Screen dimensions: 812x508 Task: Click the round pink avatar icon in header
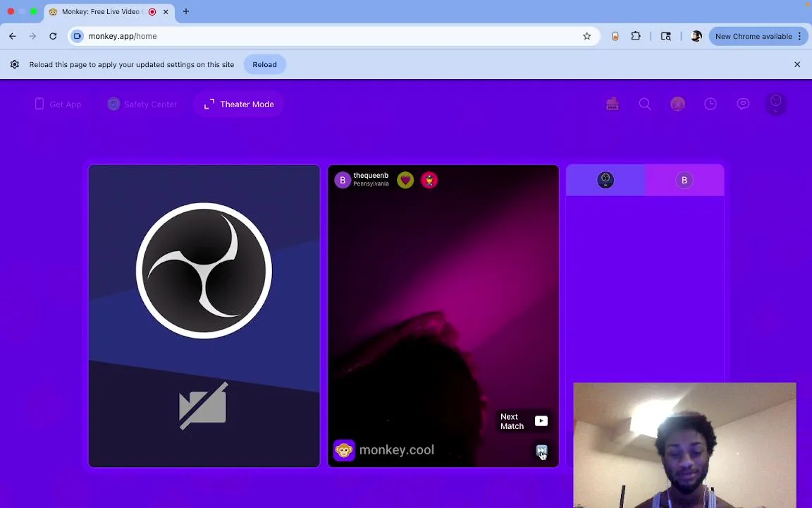pyautogui.click(x=678, y=104)
